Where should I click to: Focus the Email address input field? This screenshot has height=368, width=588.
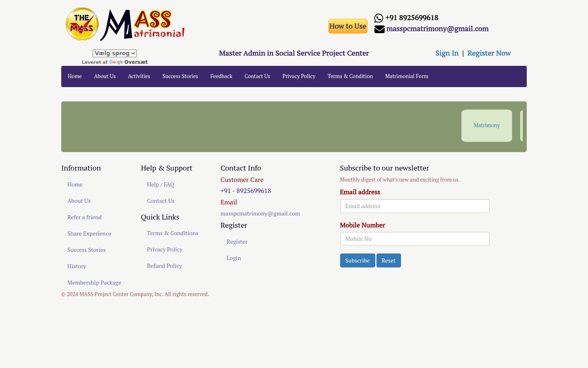tap(414, 206)
